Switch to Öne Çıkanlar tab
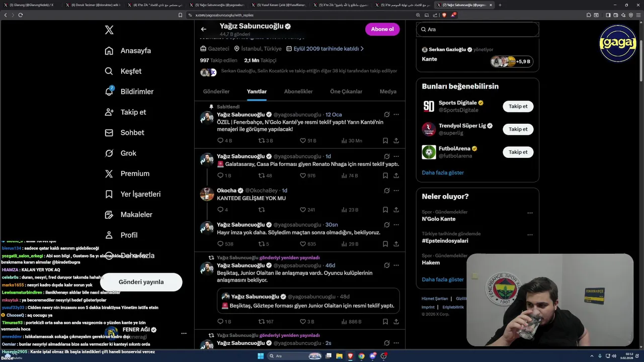This screenshot has width=644, height=362. click(346, 92)
